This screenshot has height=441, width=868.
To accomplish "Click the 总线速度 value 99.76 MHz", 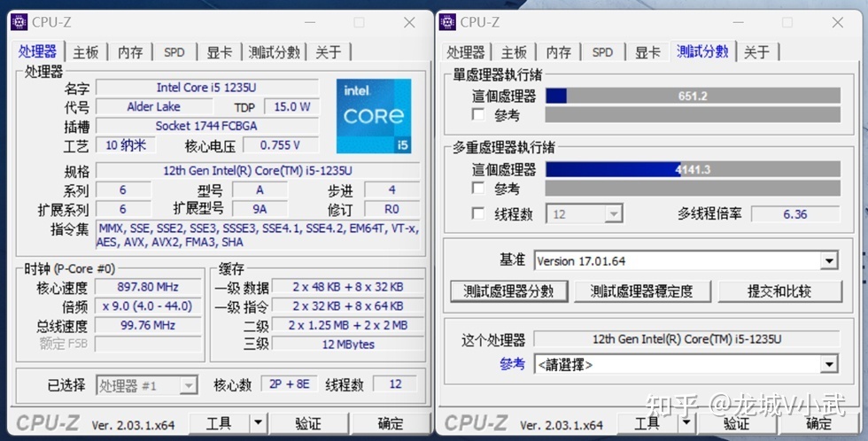I will (x=148, y=325).
